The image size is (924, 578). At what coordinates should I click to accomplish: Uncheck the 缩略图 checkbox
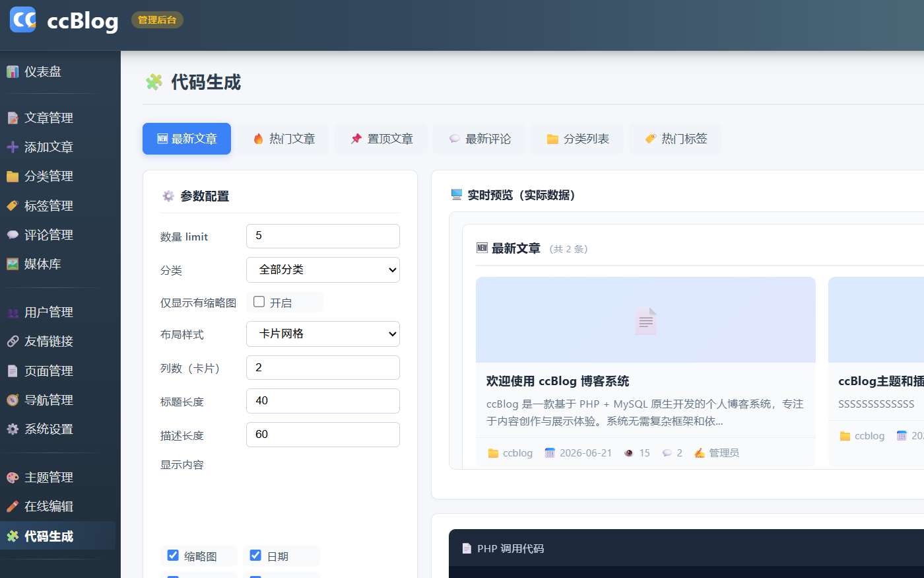click(173, 556)
